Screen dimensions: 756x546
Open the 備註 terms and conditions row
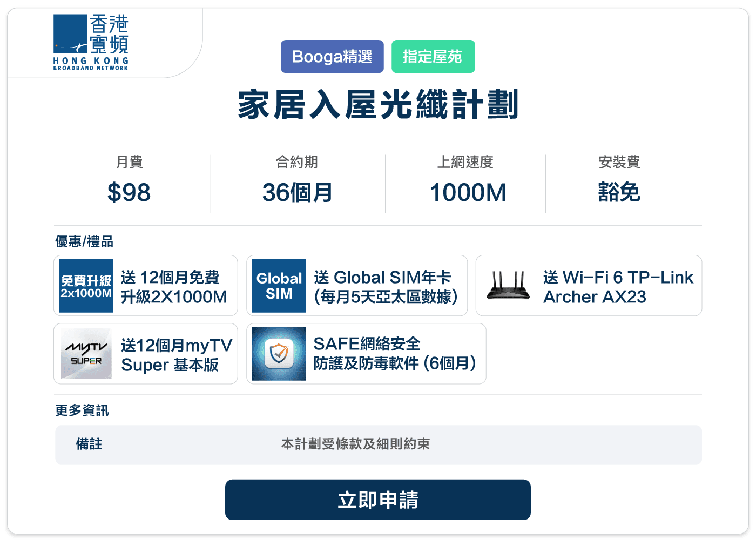pyautogui.click(x=378, y=444)
